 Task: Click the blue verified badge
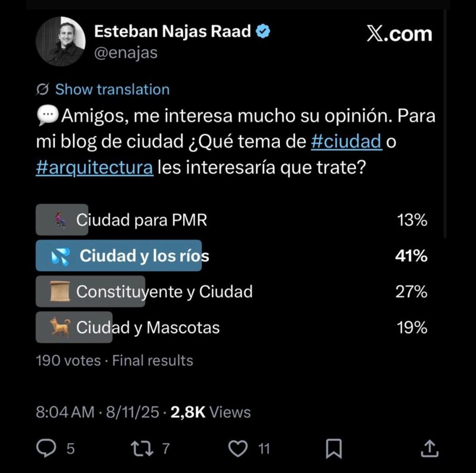(x=264, y=32)
